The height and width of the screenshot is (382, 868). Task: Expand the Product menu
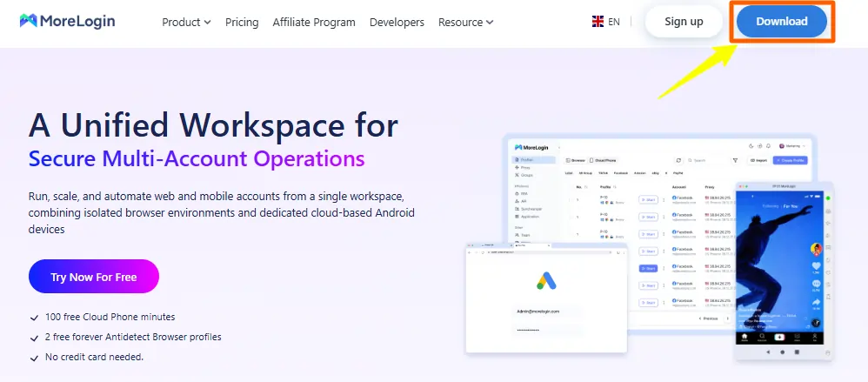point(186,22)
